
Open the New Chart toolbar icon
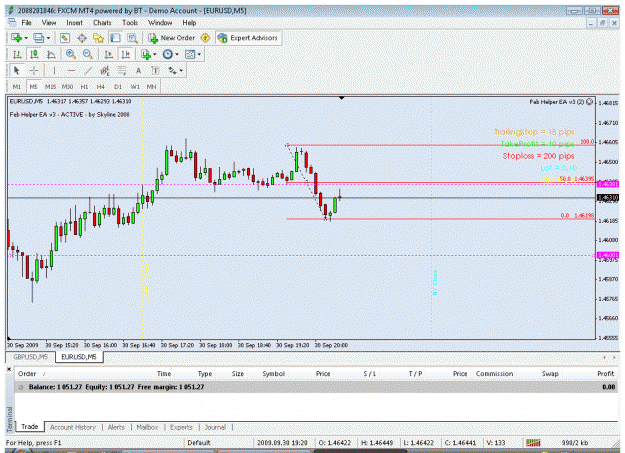click(16, 38)
